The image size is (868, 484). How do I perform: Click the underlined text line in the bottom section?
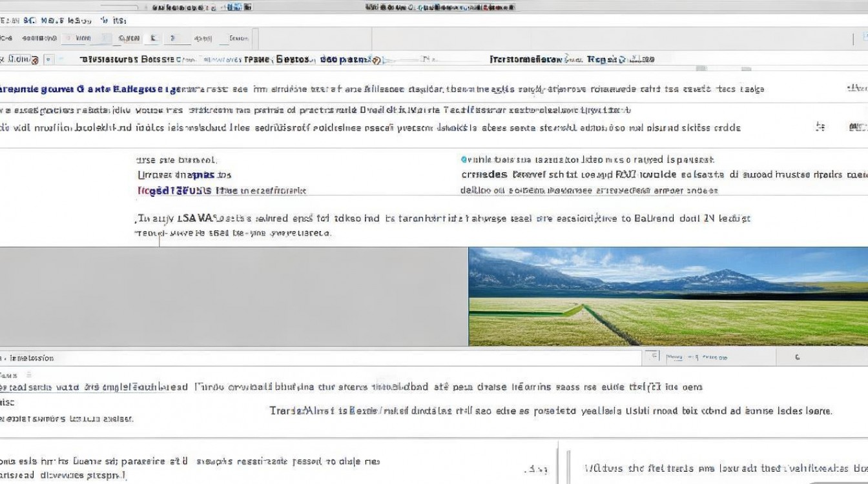[x=94, y=387]
